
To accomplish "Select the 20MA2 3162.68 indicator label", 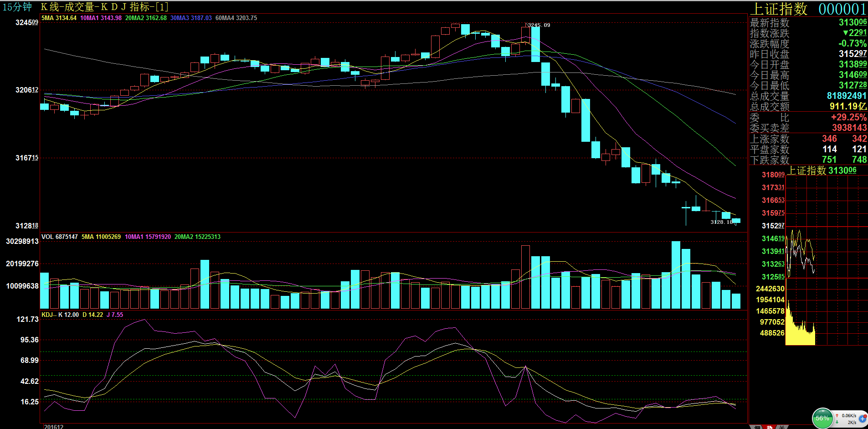I will click(x=146, y=18).
